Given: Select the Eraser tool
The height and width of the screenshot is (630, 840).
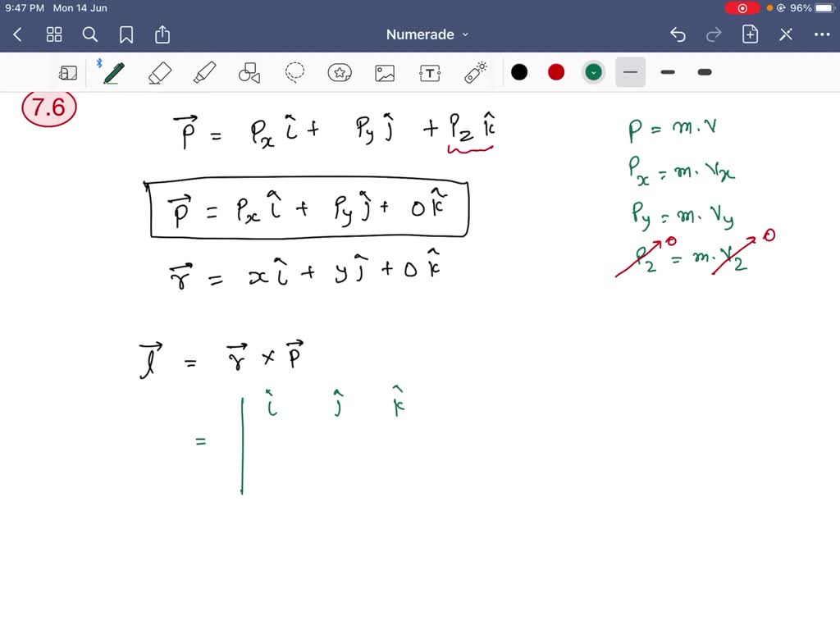Looking at the screenshot, I should pos(159,72).
